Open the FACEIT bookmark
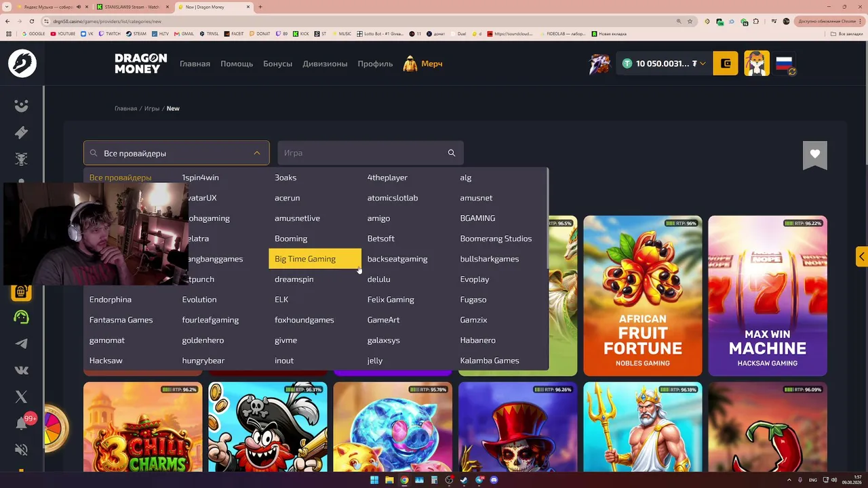Screen dimensions: 868x488 [x=233, y=33]
